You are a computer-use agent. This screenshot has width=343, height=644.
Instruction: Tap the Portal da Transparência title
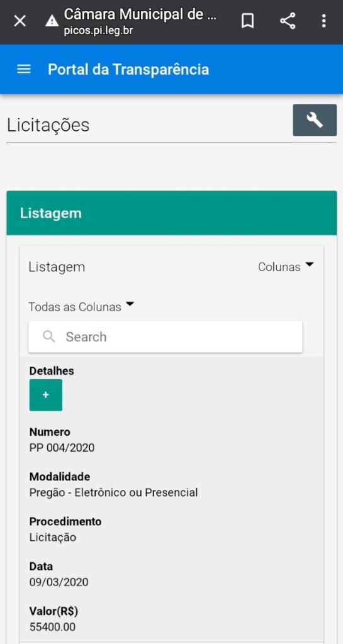coord(128,69)
